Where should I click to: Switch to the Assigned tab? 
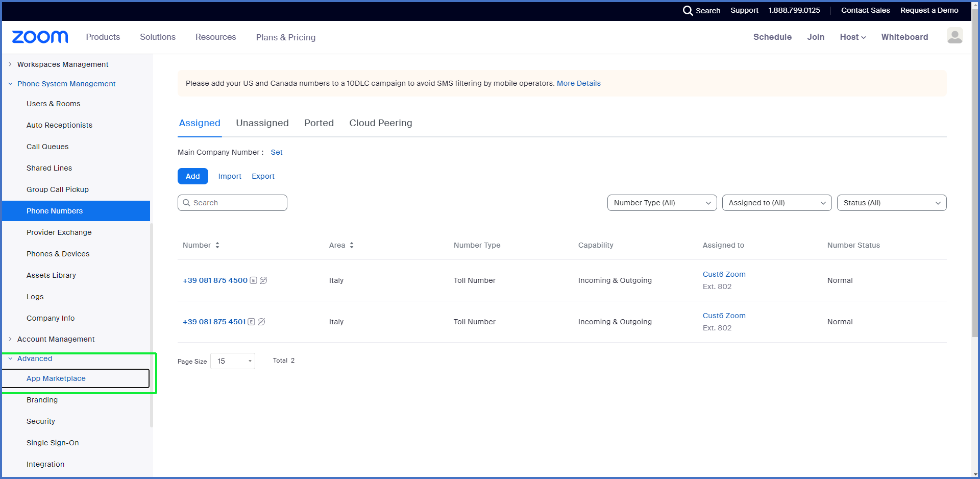[x=200, y=123]
